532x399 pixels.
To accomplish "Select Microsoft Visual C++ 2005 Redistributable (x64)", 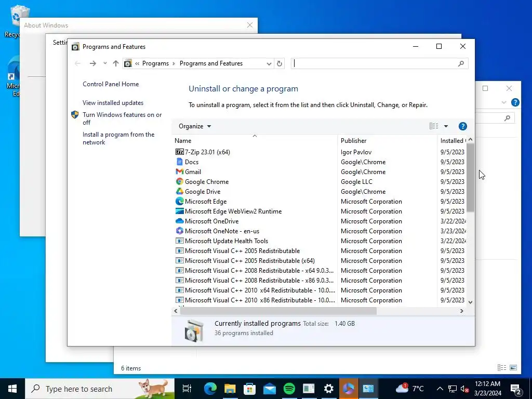I will coord(250,261).
